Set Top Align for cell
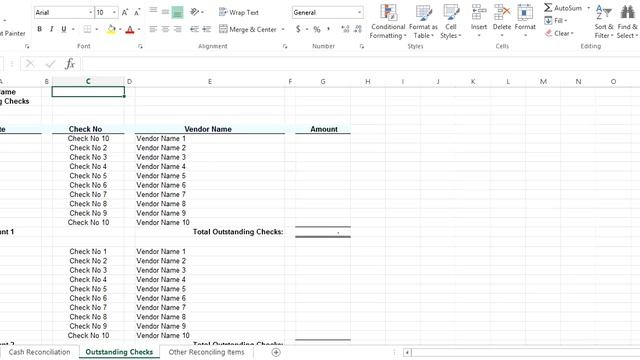 coord(153,11)
